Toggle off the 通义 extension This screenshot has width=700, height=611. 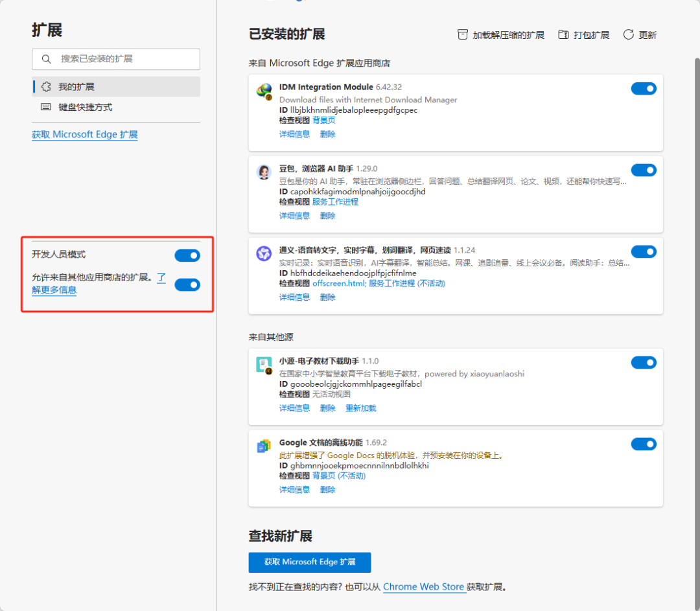point(644,251)
